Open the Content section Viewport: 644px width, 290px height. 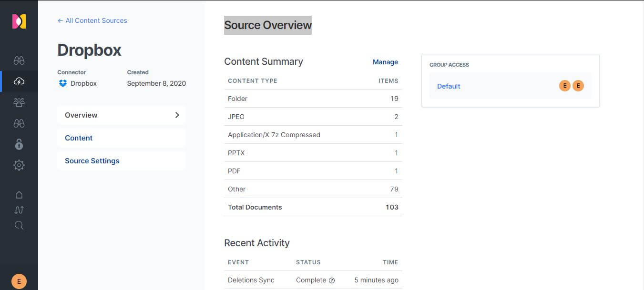pos(78,138)
